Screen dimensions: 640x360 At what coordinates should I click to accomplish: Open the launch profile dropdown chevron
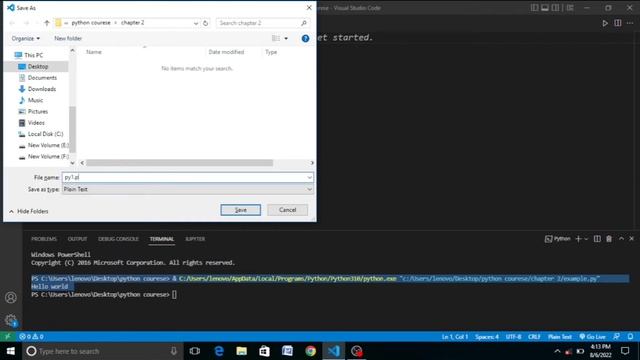coord(586,239)
